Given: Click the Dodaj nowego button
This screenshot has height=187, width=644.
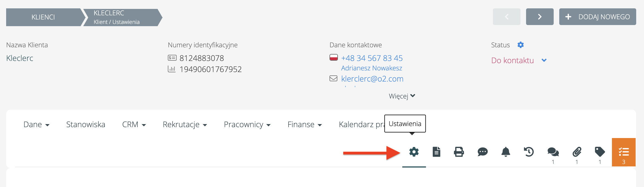Looking at the screenshot, I should 597,17.
